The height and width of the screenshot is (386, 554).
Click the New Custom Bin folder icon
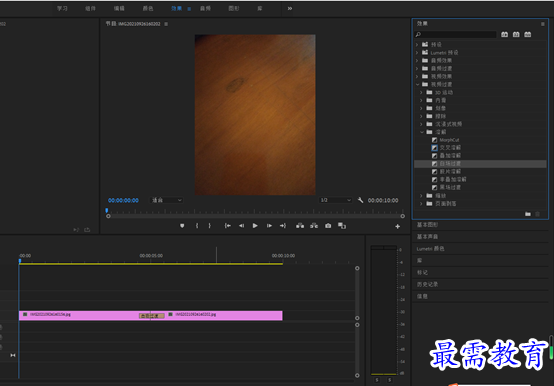coord(528,214)
